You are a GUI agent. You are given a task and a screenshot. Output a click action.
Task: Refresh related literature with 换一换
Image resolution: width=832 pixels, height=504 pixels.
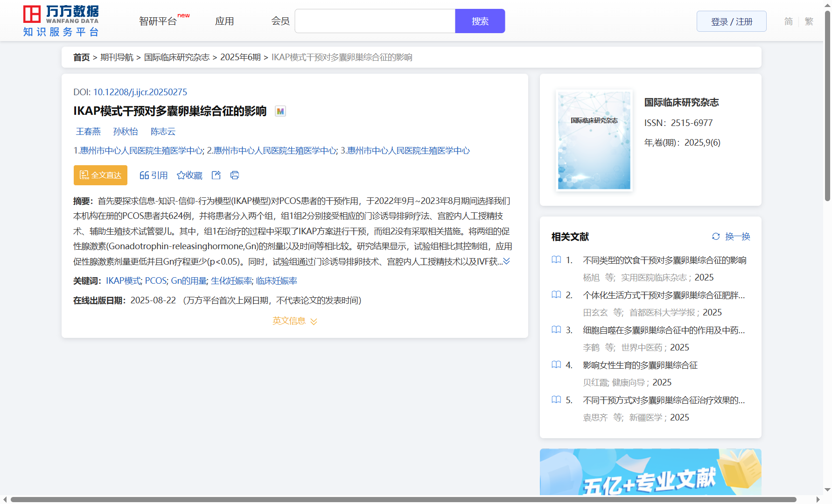click(731, 237)
